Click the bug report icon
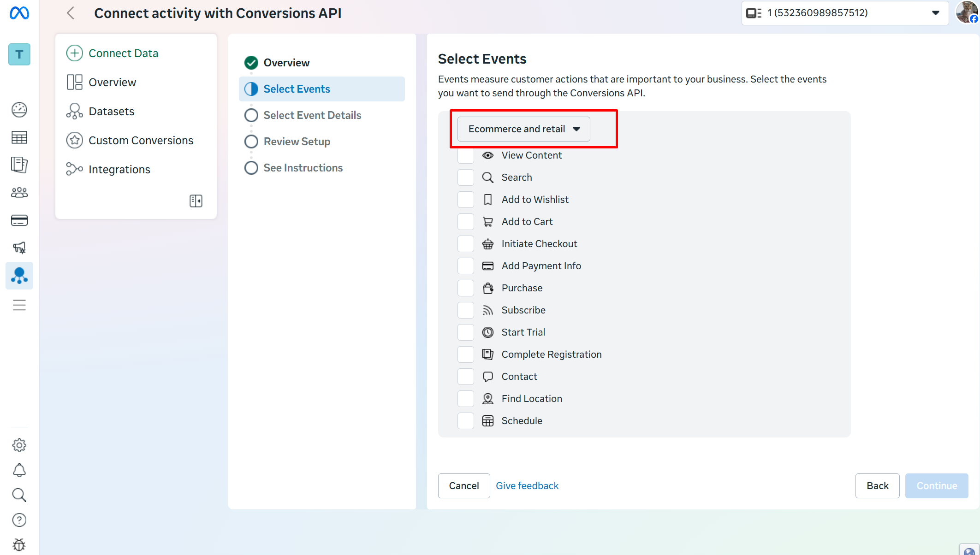Screen dimensions: 980x555 pos(19,545)
